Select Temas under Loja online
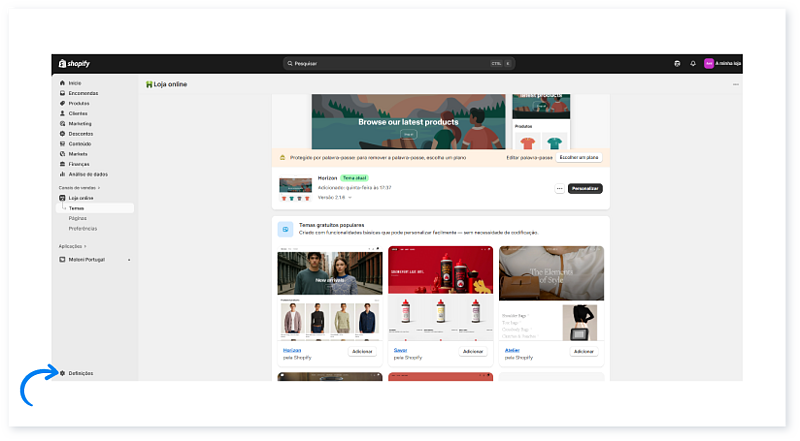800x441 pixels. tap(77, 208)
